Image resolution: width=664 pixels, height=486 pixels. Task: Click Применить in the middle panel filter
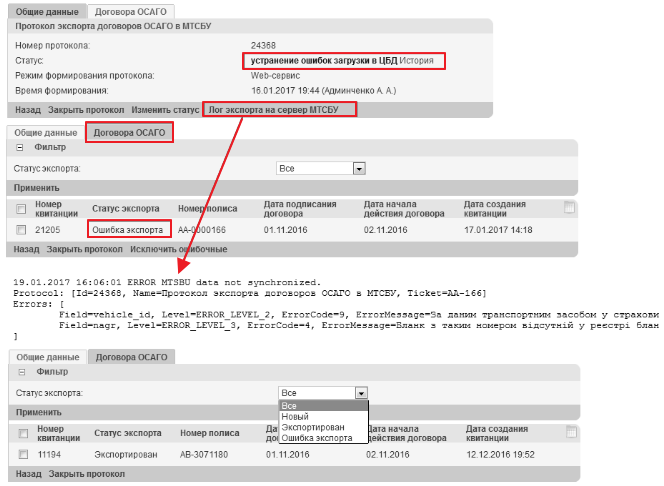(36, 188)
